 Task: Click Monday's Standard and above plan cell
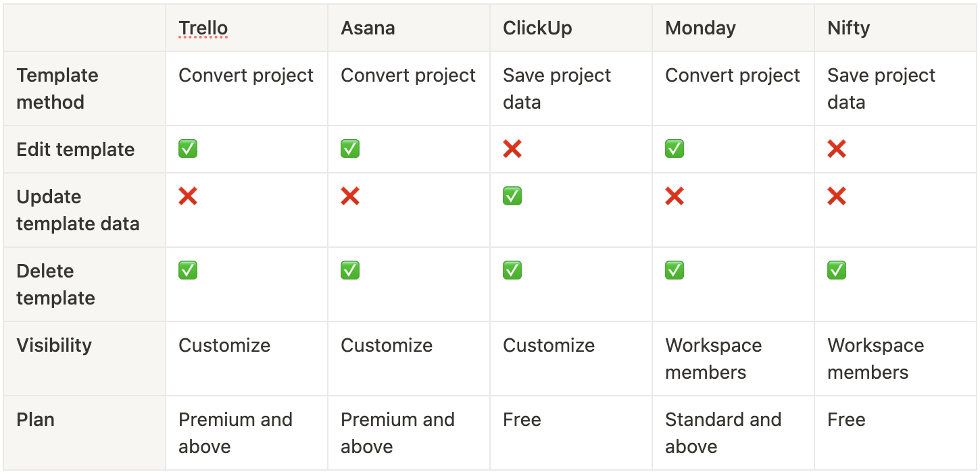point(733,433)
